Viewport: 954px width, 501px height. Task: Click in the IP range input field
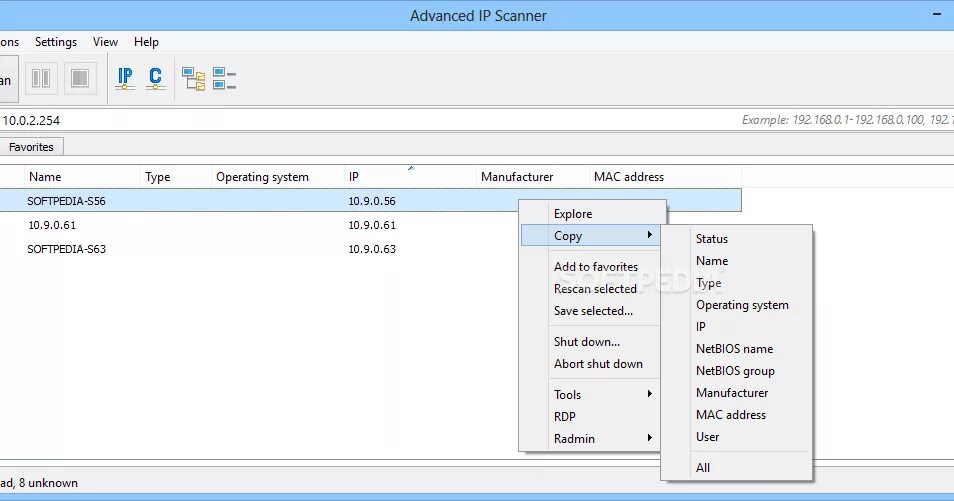pyautogui.click(x=477, y=120)
